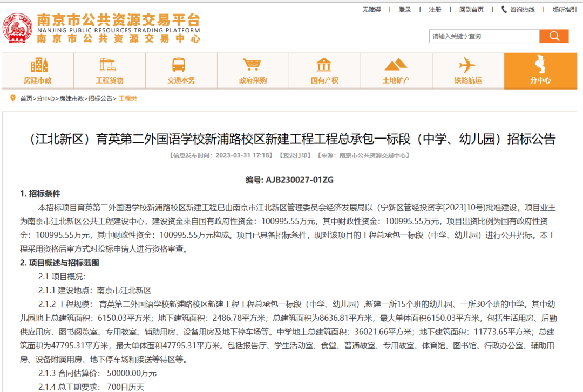Viewport: 583px width, 392px height.
Task: Click the bank icon for 国有产权
Action: [x=324, y=65]
